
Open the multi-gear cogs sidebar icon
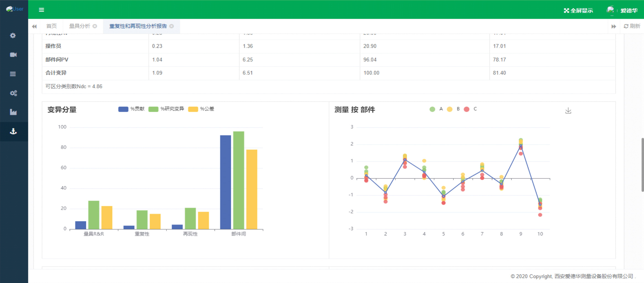point(13,93)
